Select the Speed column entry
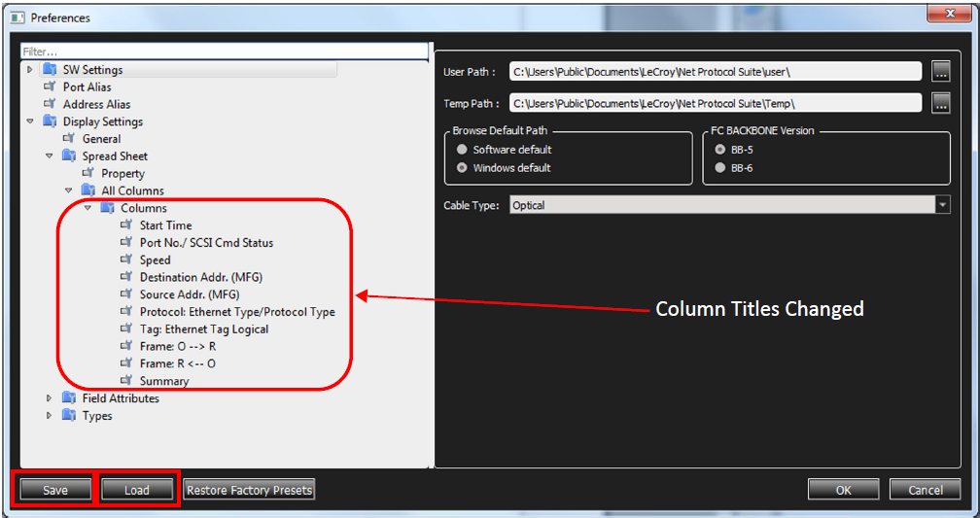 (155, 259)
